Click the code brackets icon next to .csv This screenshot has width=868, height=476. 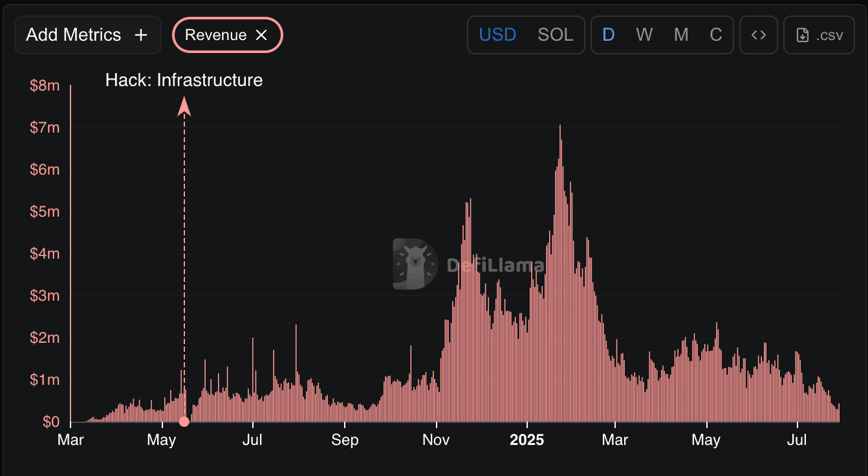pyautogui.click(x=758, y=35)
